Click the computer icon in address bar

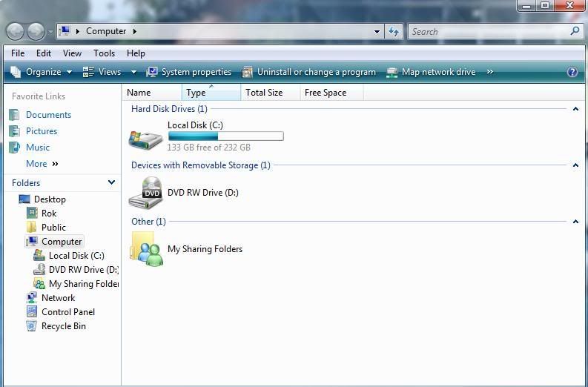click(x=65, y=31)
